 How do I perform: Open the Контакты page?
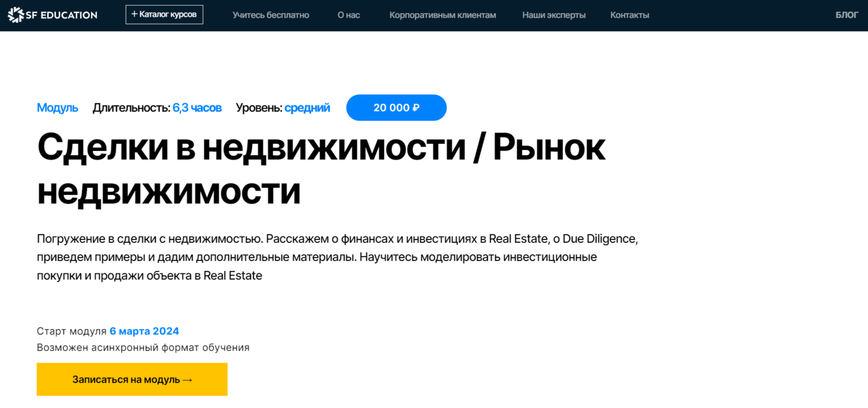[x=630, y=15]
